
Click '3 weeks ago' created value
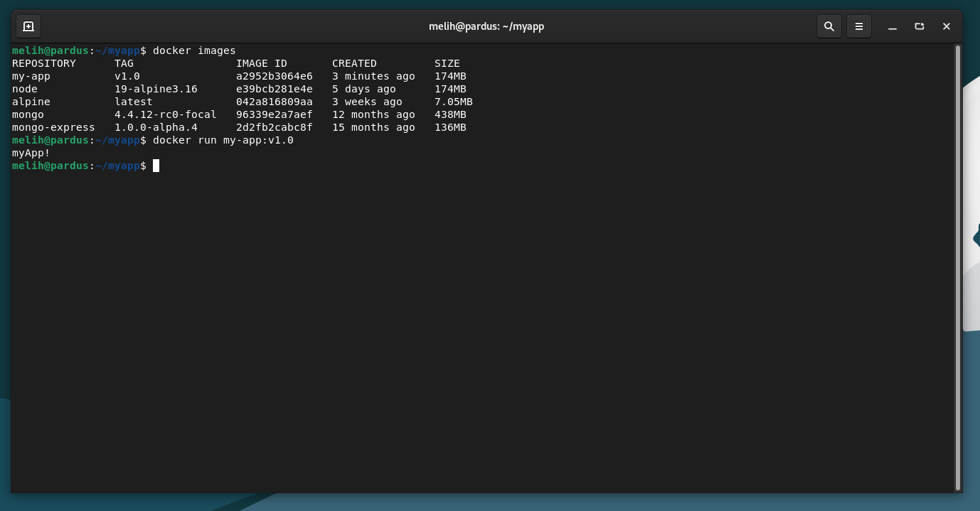pyautogui.click(x=367, y=102)
